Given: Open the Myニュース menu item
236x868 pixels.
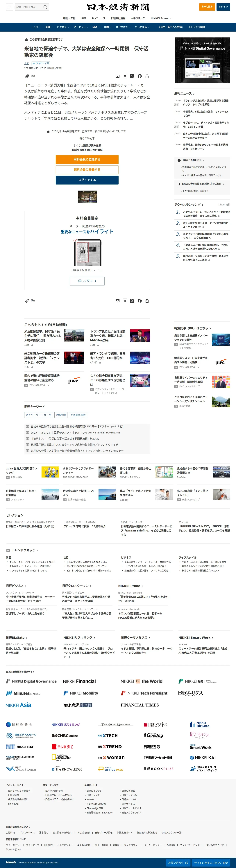Looking at the screenshot, I should [x=99, y=18].
